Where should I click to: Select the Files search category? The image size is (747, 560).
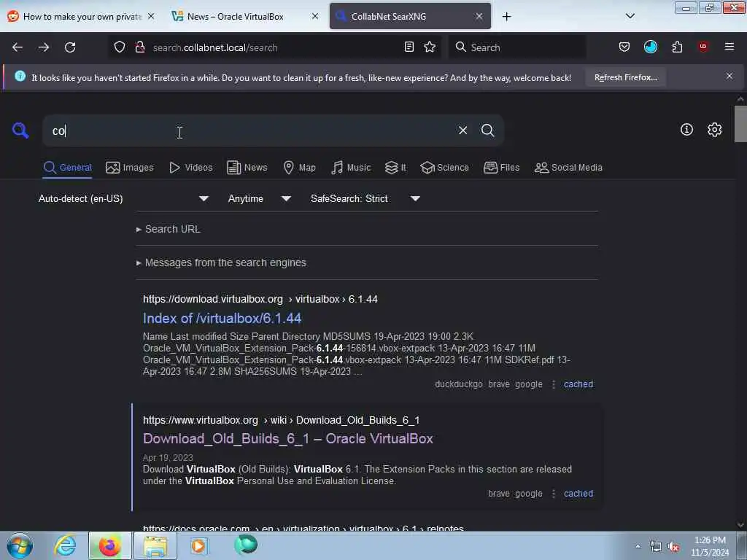tap(502, 168)
